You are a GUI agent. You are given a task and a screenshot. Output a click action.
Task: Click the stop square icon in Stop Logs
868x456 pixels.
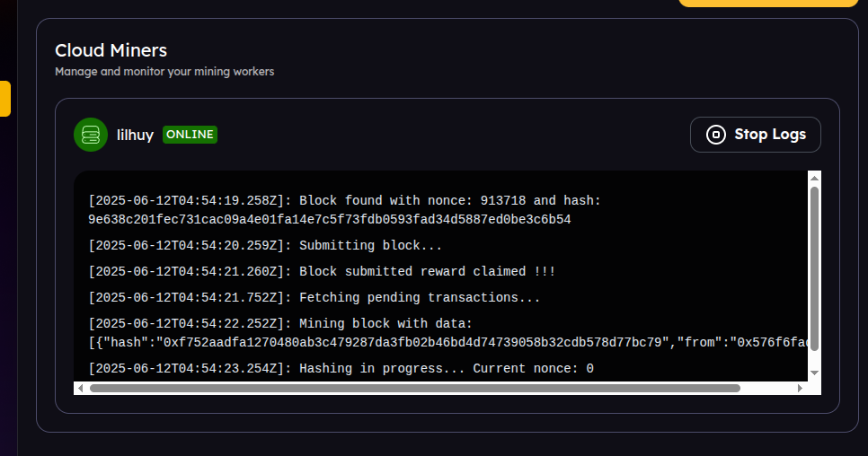716,135
